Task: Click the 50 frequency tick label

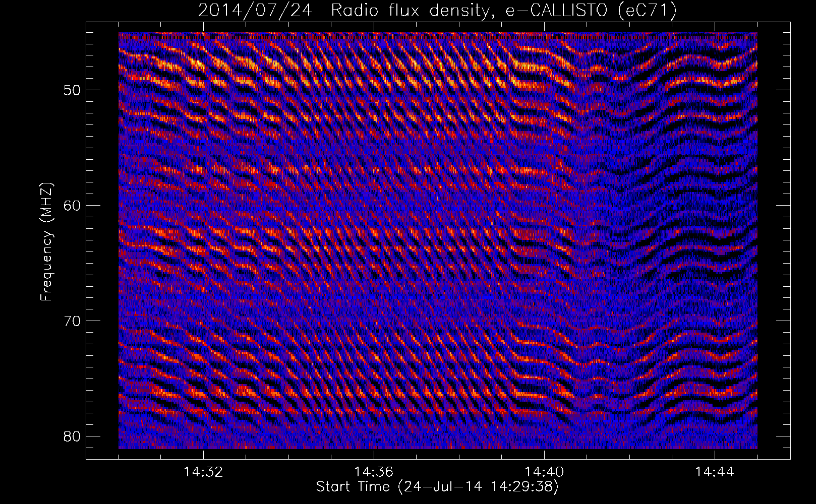Action: (x=73, y=91)
